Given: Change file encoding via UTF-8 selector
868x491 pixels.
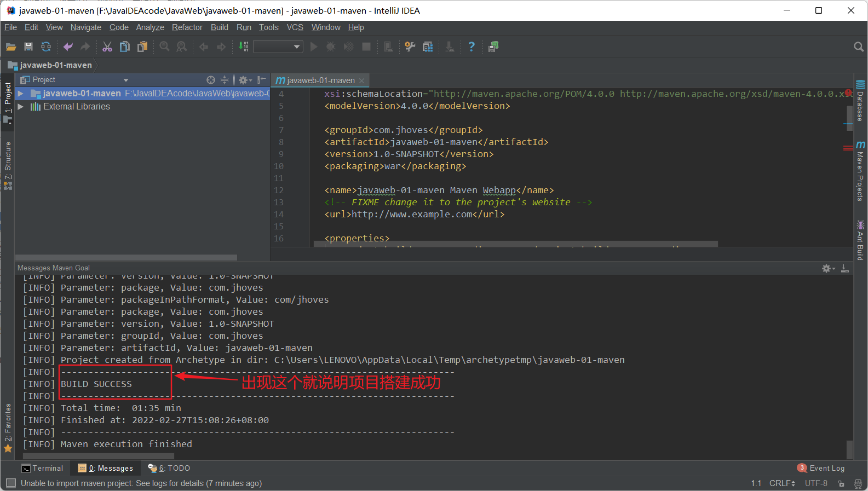Looking at the screenshot, I should (816, 483).
